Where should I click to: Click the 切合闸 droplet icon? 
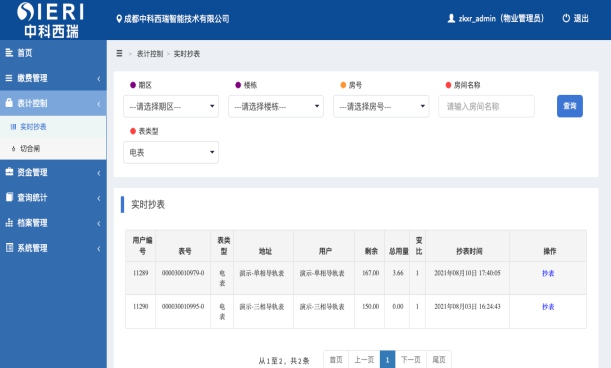tap(13, 149)
